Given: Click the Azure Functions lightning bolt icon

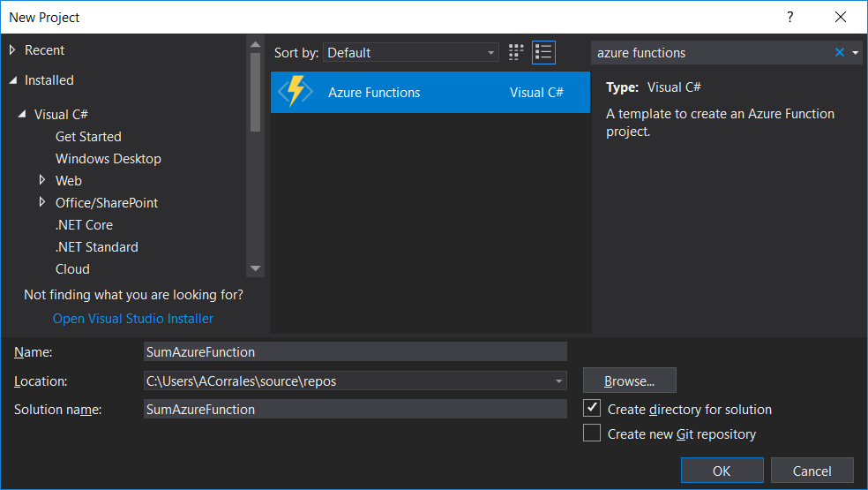Looking at the screenshot, I should (x=295, y=92).
